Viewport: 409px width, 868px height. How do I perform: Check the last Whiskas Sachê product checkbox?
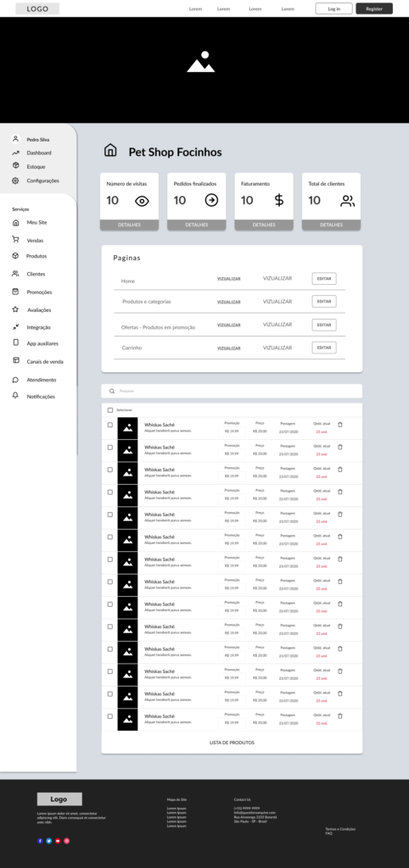(109, 715)
